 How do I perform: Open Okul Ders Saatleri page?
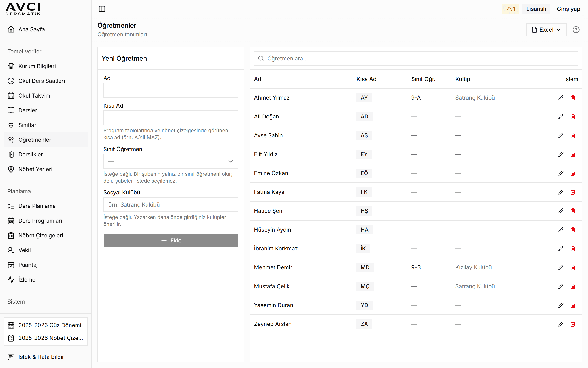[x=46, y=81]
